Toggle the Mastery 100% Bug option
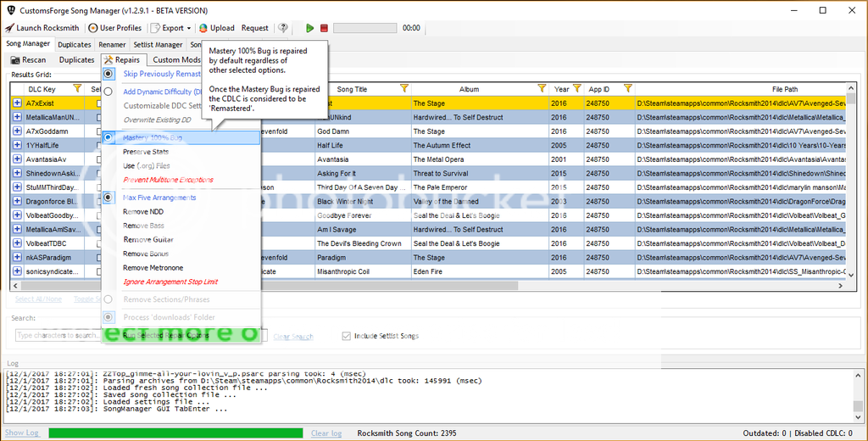Image resolution: width=868 pixels, height=441 pixels. (x=181, y=137)
